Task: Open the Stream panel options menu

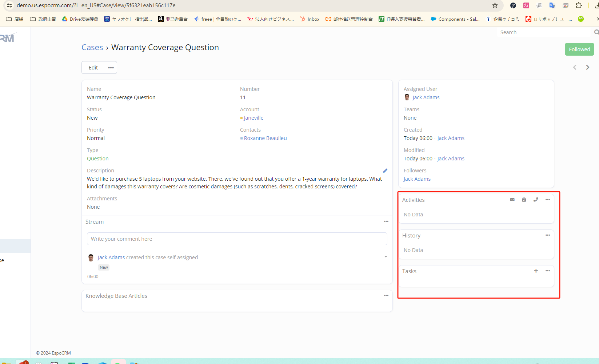Action: click(386, 221)
